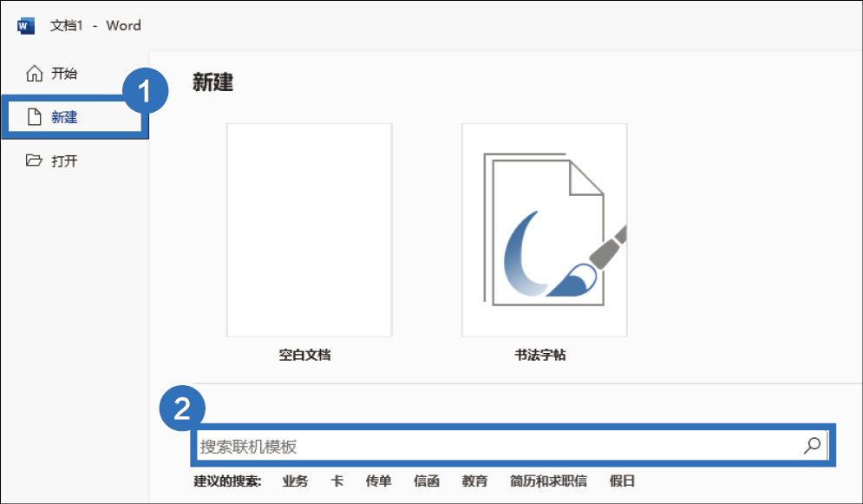Click the folder icon beside 打开
863x504 pixels.
35,160
